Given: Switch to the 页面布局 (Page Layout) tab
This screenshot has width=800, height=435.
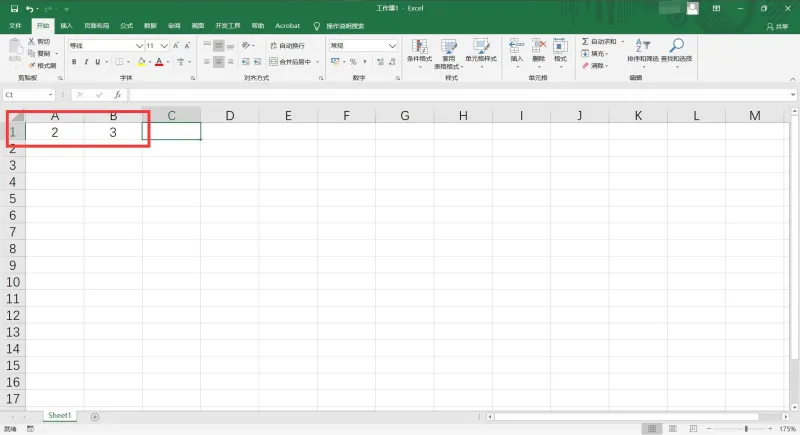Looking at the screenshot, I should pos(96,25).
